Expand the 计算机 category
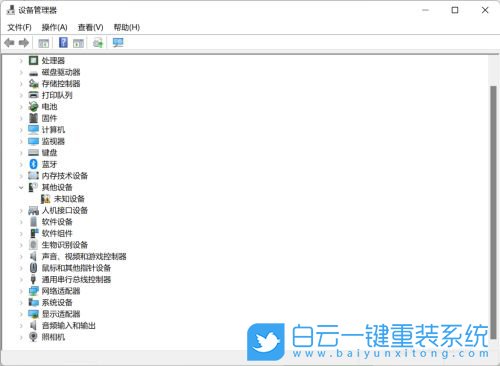The height and width of the screenshot is (366, 500). (21, 130)
